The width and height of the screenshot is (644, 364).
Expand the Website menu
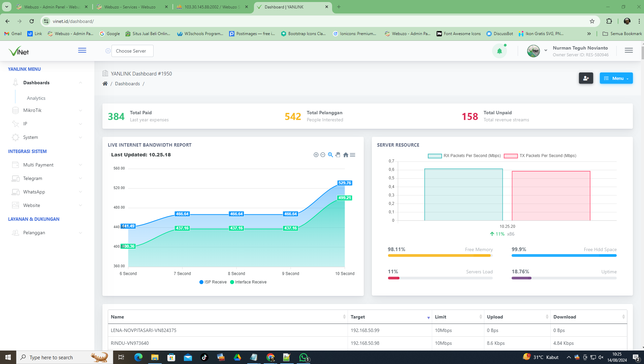[47, 205]
